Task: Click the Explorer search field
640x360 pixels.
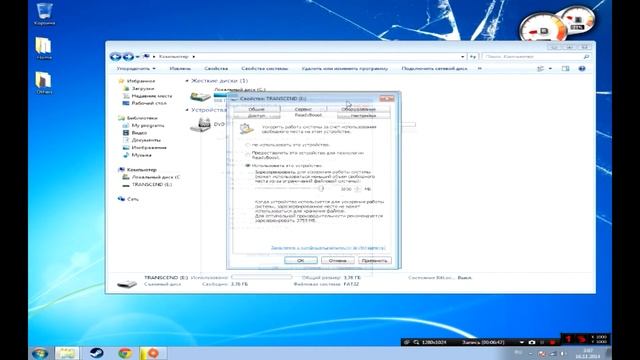Action: pos(536,57)
